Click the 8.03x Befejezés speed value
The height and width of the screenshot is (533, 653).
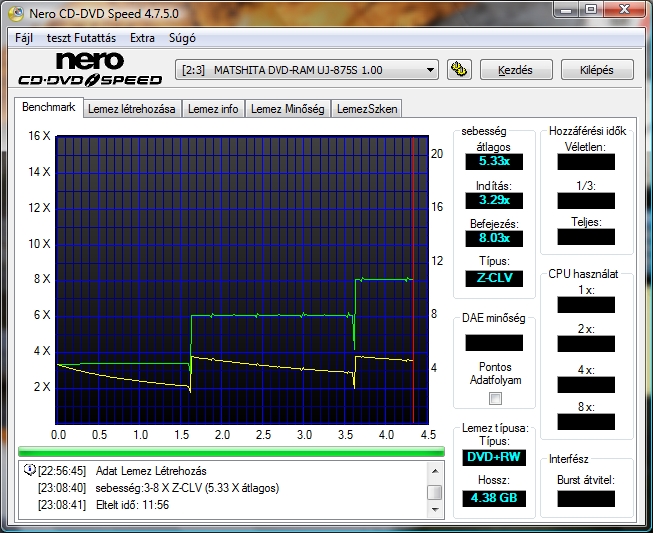point(494,238)
